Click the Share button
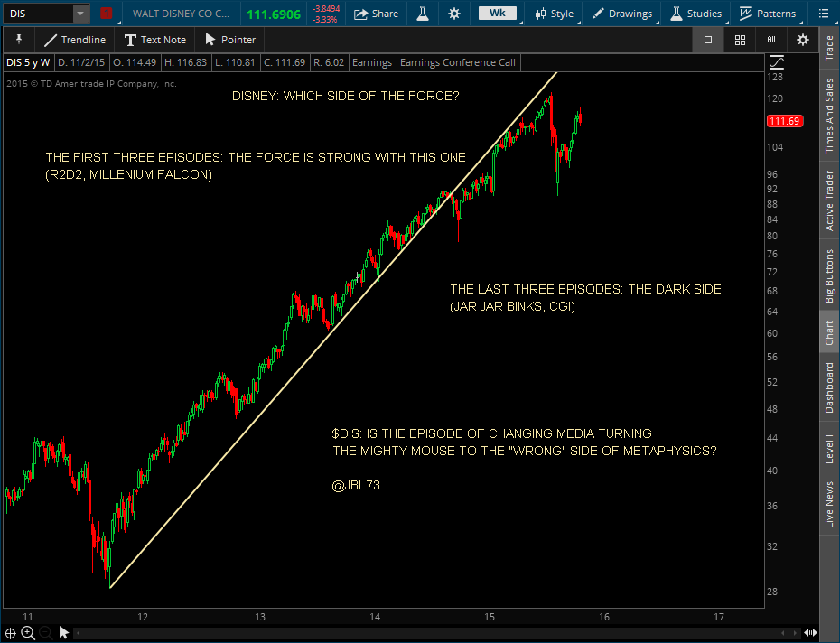 [x=376, y=14]
